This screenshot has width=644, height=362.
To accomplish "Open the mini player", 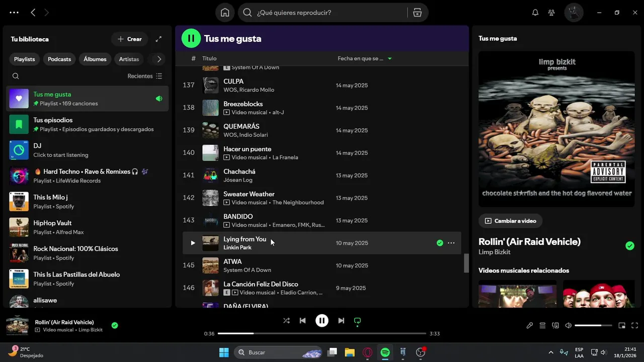I will point(622,325).
